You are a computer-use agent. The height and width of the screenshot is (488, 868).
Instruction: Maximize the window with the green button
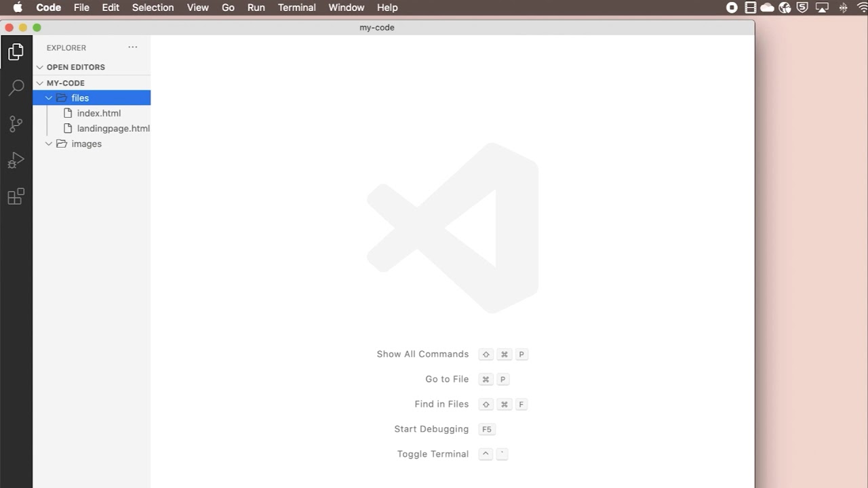click(37, 27)
